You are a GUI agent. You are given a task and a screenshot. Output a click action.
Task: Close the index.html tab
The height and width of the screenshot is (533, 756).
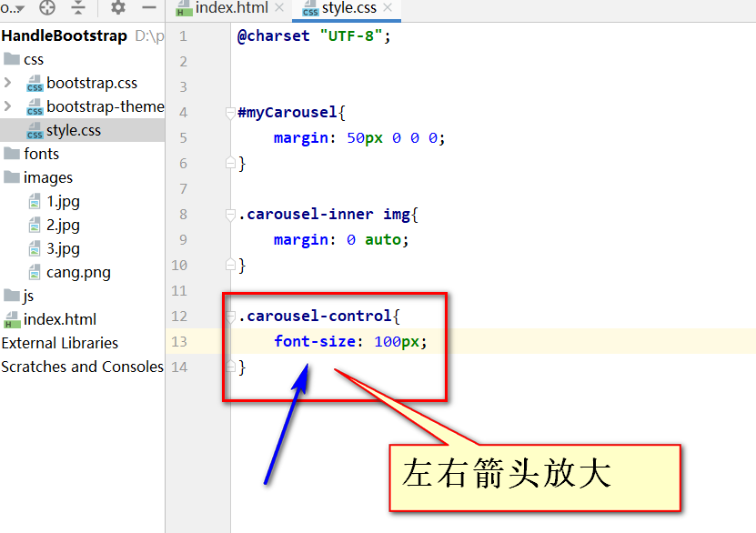point(279,7)
